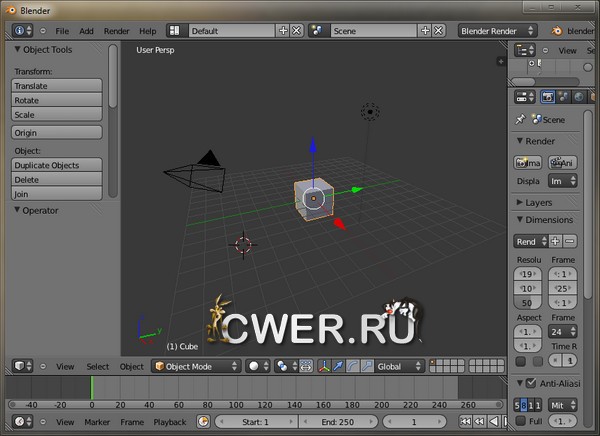Viewport: 600px width, 436px height.
Task: Open the Playback menu in timeline
Action: click(169, 422)
